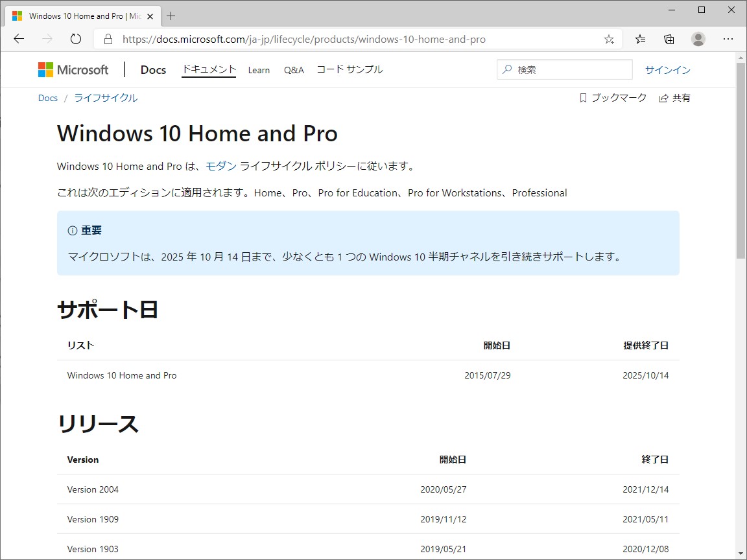
Task: Click the 重要 note label
Action: point(91,231)
